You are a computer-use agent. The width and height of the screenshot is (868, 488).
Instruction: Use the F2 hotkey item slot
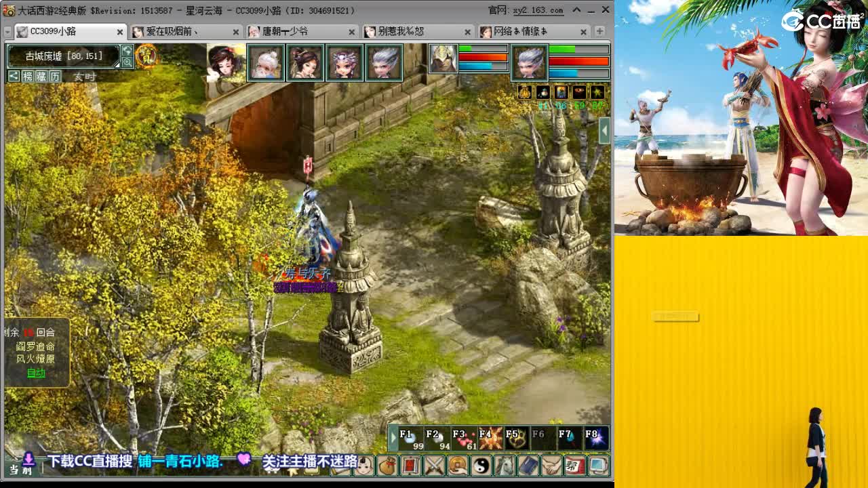click(438, 439)
